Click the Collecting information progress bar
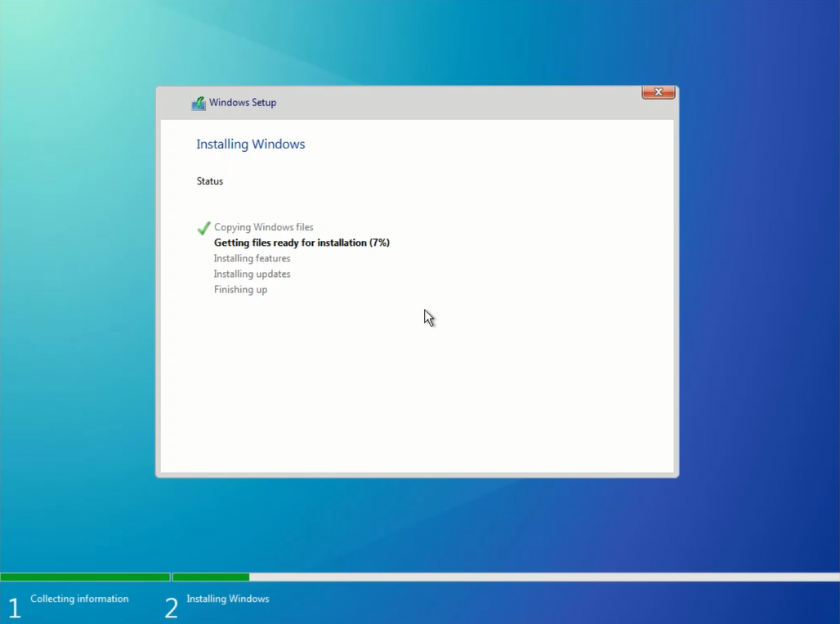 tap(85, 577)
